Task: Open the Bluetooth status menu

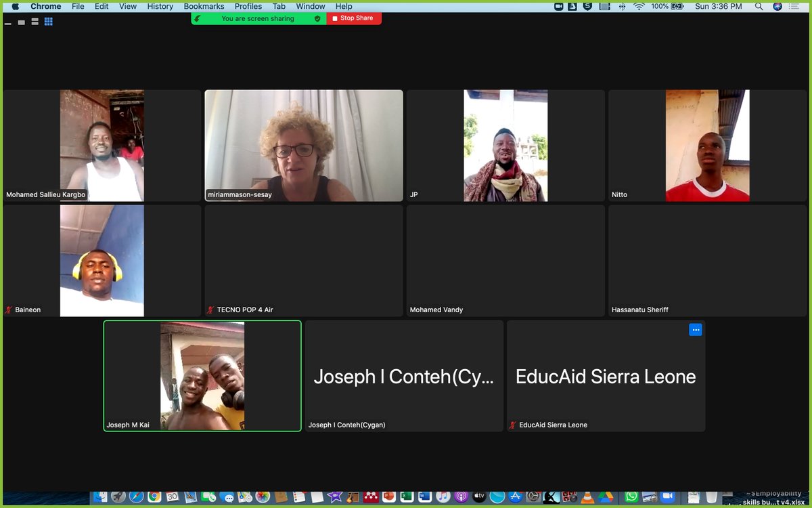Action: tap(622, 6)
